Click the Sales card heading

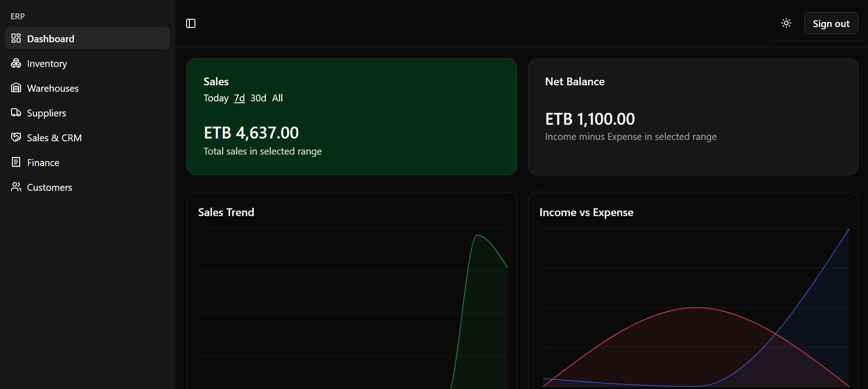click(x=216, y=82)
